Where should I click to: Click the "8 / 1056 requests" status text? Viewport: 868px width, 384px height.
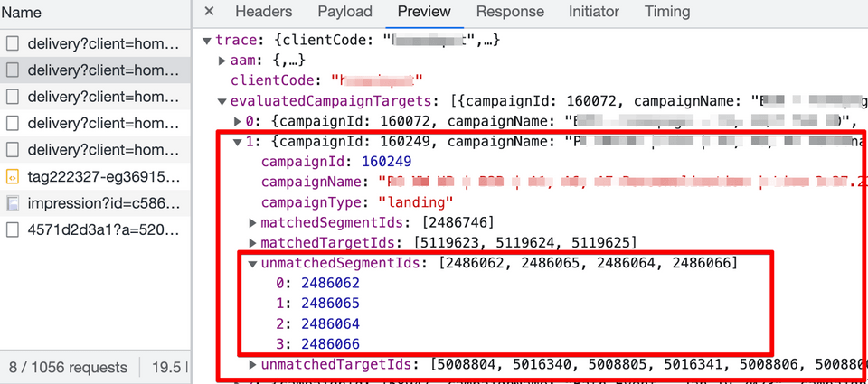tap(68, 368)
